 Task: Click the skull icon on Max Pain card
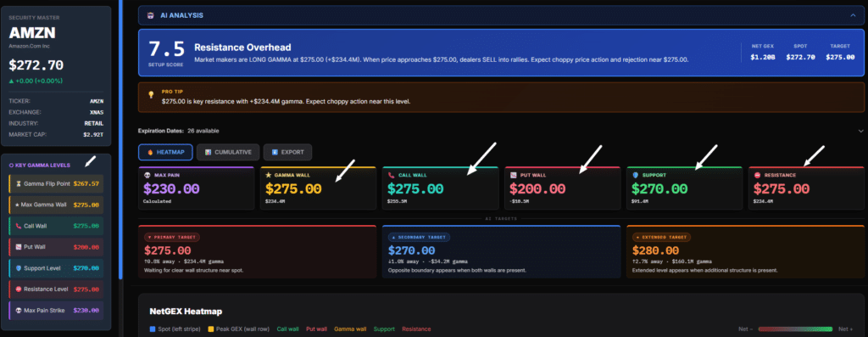pyautogui.click(x=147, y=175)
